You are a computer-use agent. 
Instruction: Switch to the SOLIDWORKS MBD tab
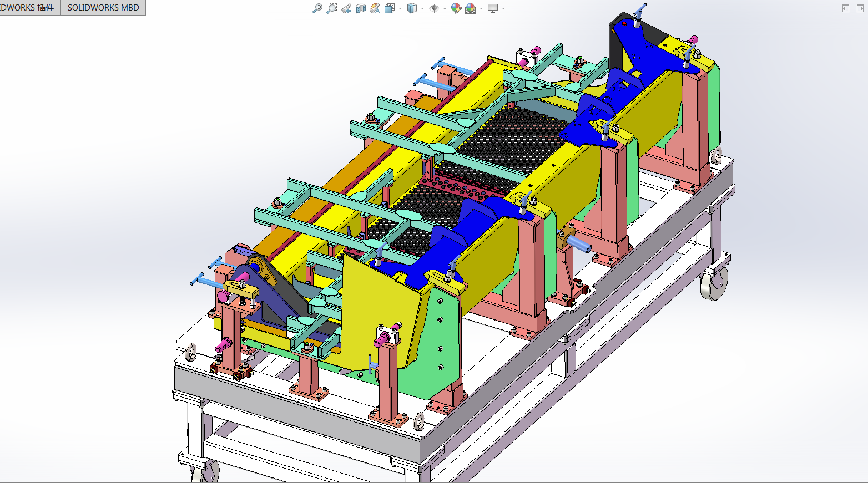point(103,8)
